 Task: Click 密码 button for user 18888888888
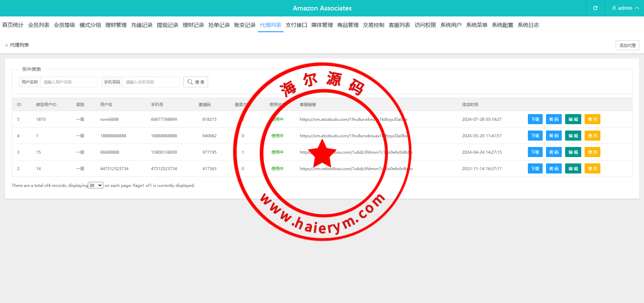click(553, 136)
